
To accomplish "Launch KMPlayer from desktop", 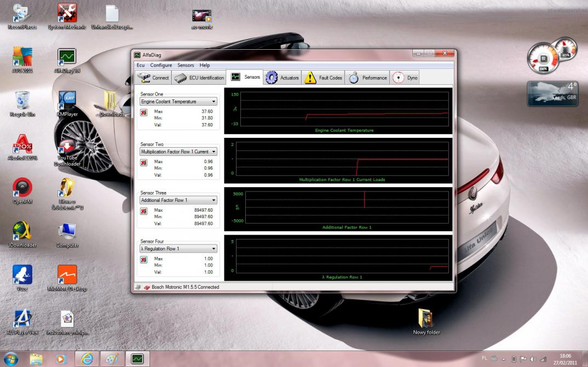I will [67, 104].
